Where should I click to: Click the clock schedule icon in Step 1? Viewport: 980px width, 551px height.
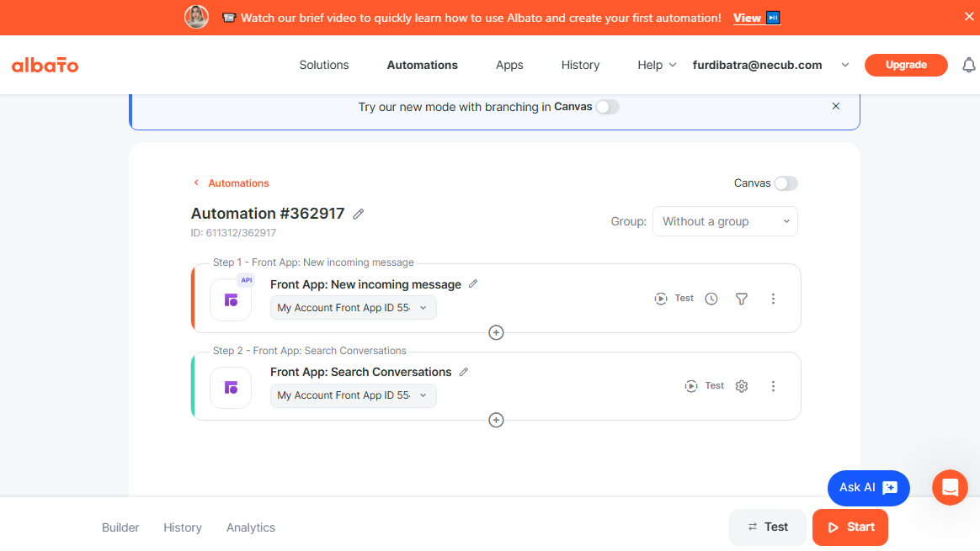click(711, 299)
